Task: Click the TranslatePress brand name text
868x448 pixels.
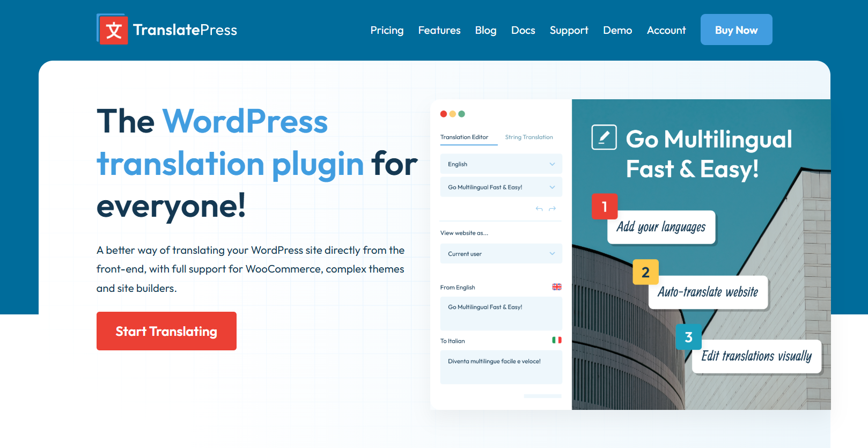Action: click(x=185, y=30)
